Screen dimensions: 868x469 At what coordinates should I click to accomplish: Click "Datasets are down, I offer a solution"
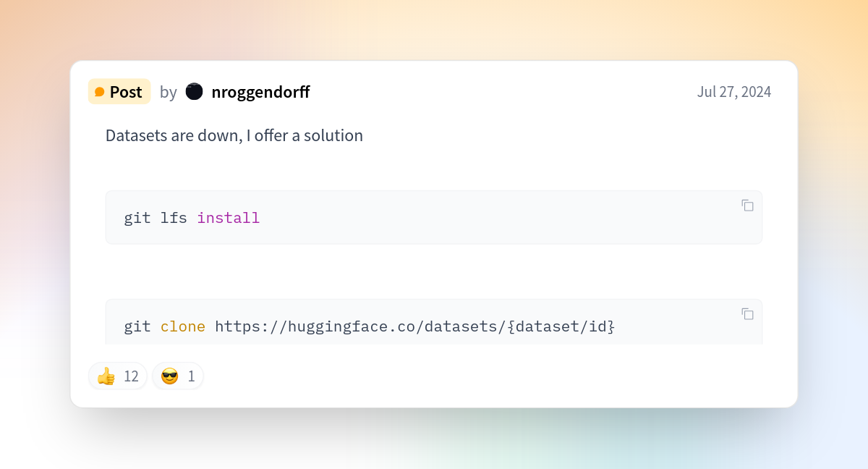[234, 135]
